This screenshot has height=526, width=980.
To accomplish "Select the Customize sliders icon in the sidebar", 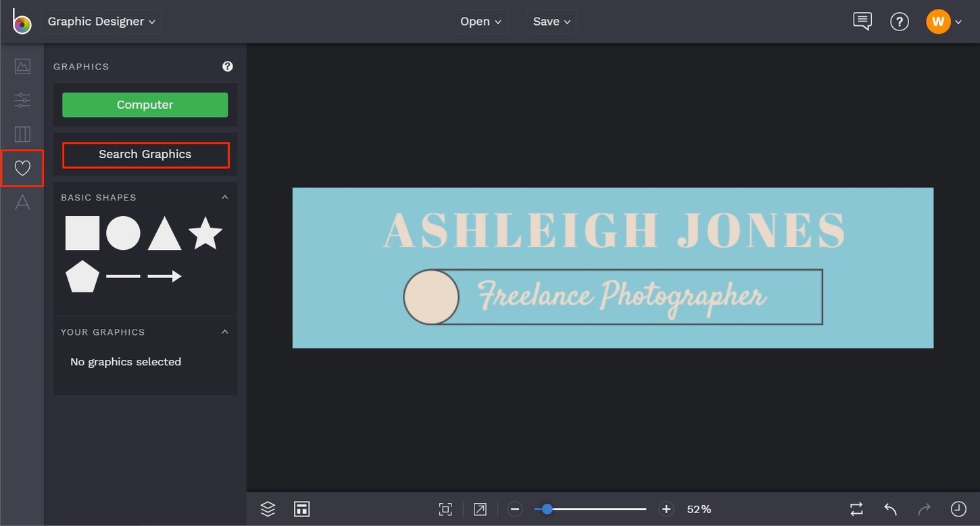I will (x=22, y=100).
